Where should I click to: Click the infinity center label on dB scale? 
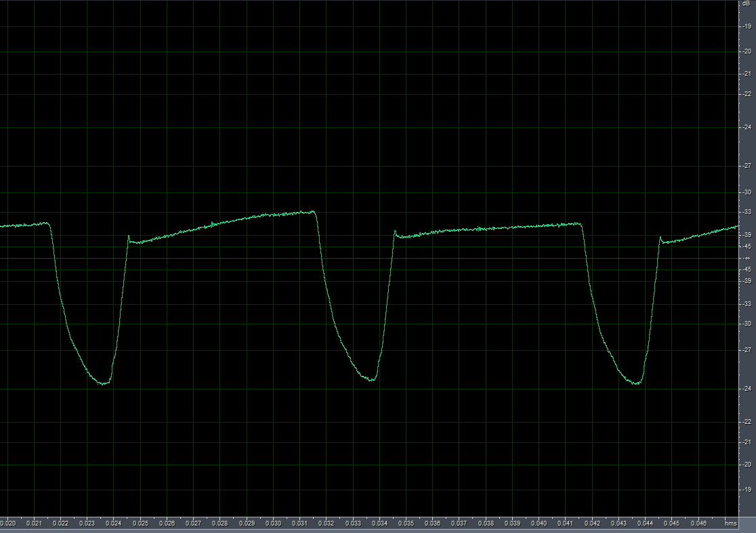747,258
